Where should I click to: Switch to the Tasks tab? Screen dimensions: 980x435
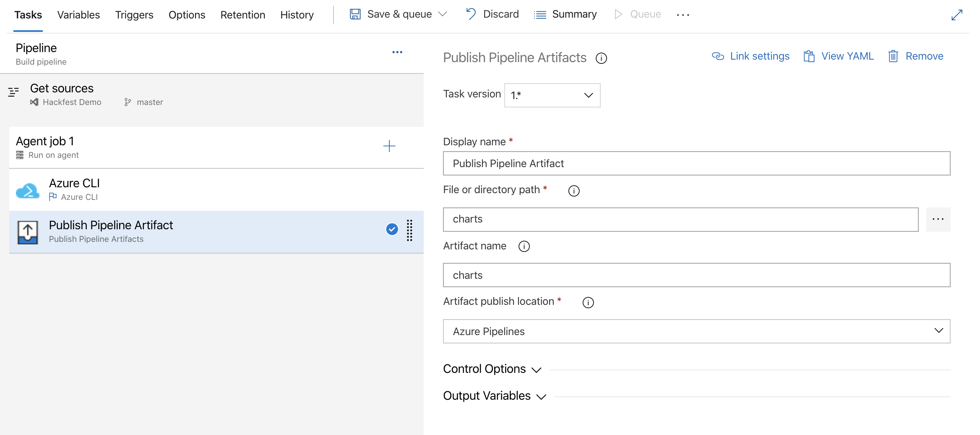(x=28, y=15)
